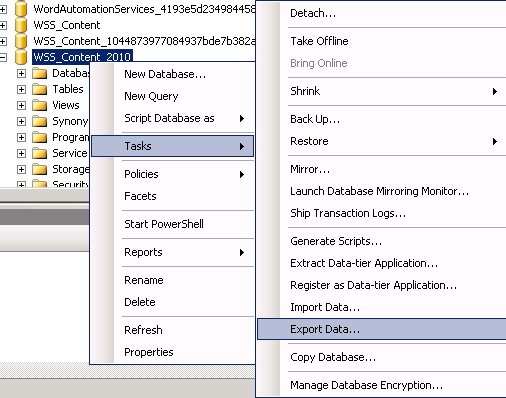Expand the Tables folder
This screenshot has width=506, height=398.
pyautogui.click(x=21, y=89)
